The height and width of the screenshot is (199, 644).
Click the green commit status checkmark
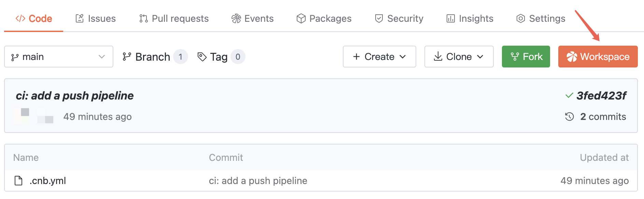click(x=569, y=96)
